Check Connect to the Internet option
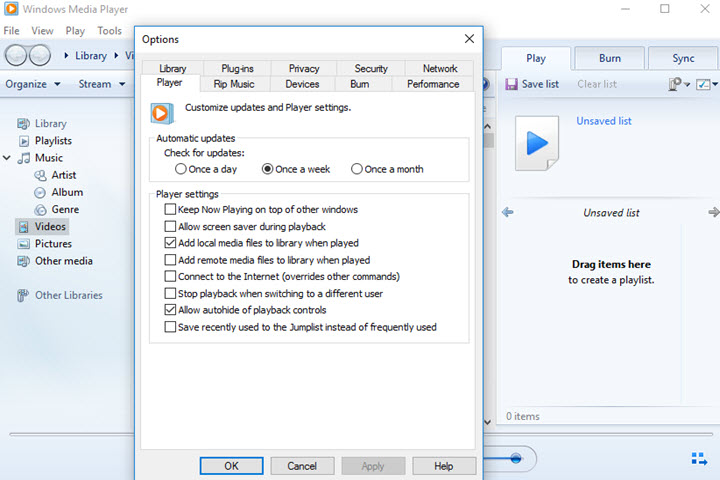 coord(170,277)
